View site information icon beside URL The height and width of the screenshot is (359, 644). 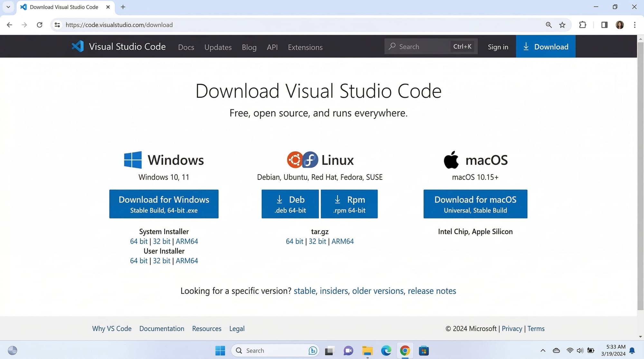click(57, 25)
